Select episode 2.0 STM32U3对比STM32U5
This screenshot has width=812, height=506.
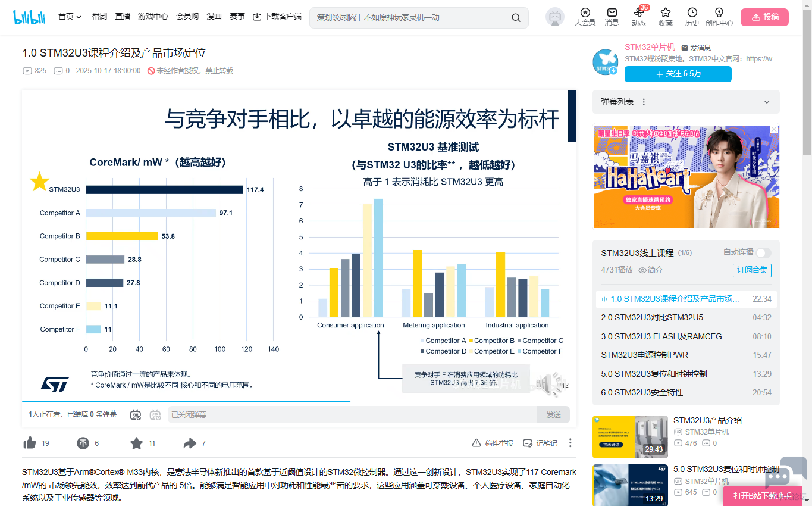click(x=652, y=317)
